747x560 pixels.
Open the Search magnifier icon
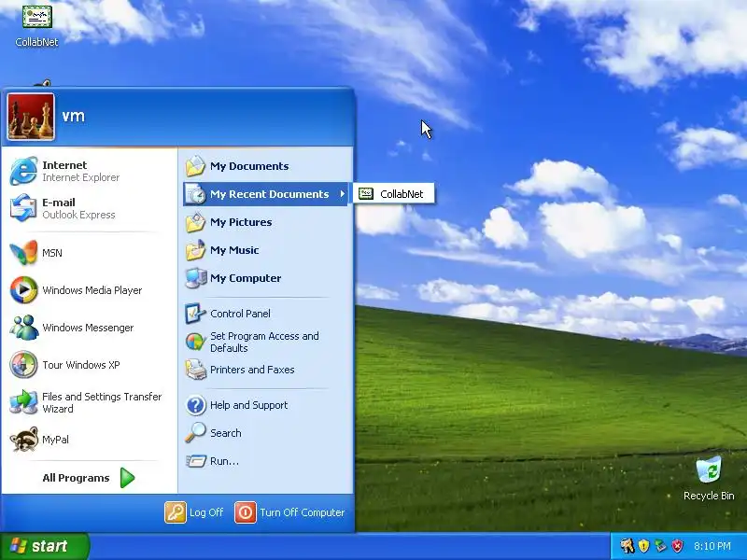click(x=195, y=433)
